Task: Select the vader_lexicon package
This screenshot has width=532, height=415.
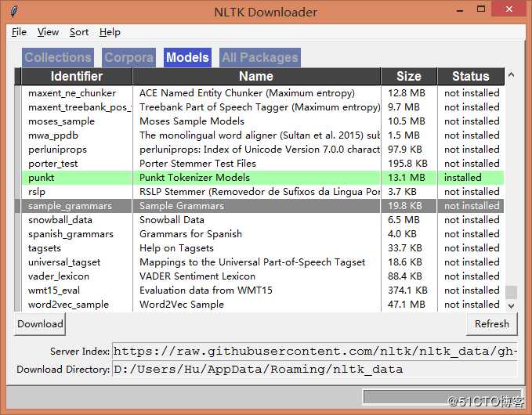Action: point(59,276)
